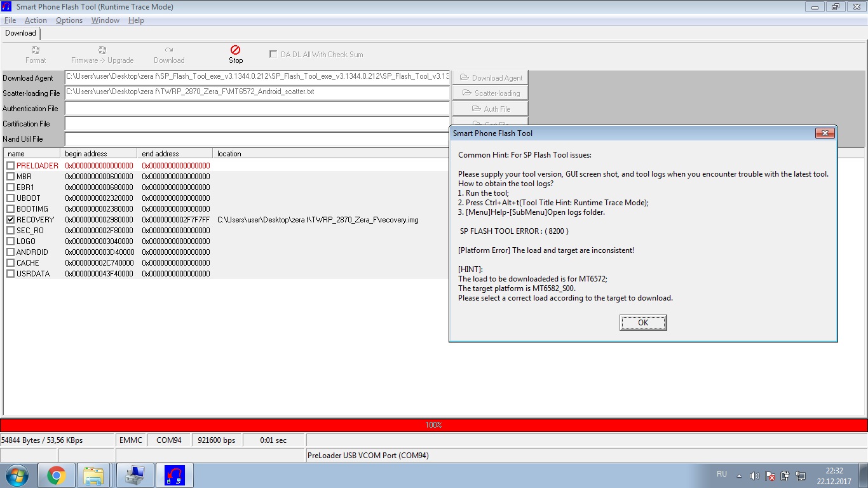Click the COM94 status bar cell
The height and width of the screenshot is (488, 868).
169,440
